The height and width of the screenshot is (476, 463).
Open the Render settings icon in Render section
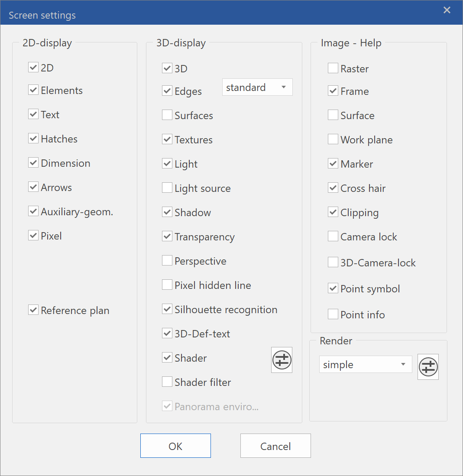[x=428, y=367]
